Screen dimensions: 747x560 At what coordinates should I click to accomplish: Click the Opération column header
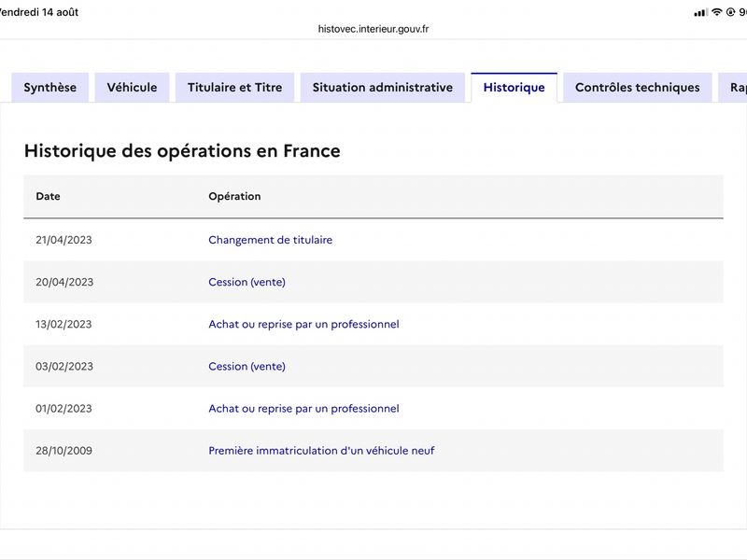(235, 196)
